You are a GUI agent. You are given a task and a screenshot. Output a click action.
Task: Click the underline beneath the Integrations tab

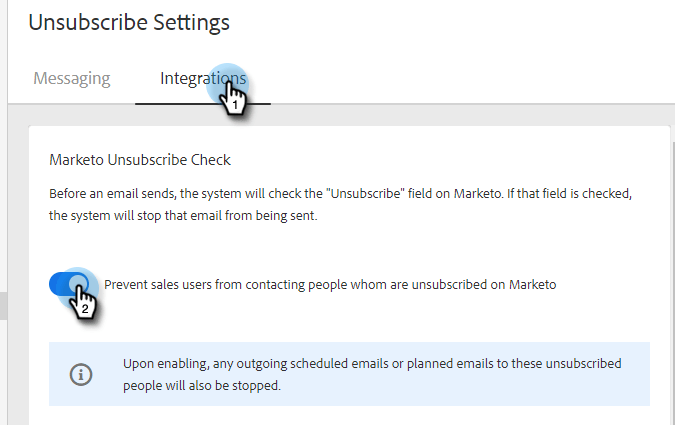coord(203,104)
